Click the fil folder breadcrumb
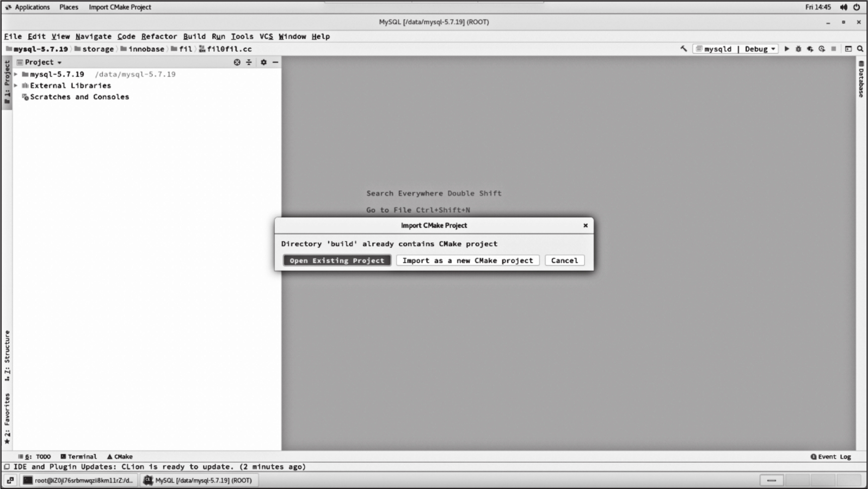This screenshot has width=868, height=489. point(182,49)
